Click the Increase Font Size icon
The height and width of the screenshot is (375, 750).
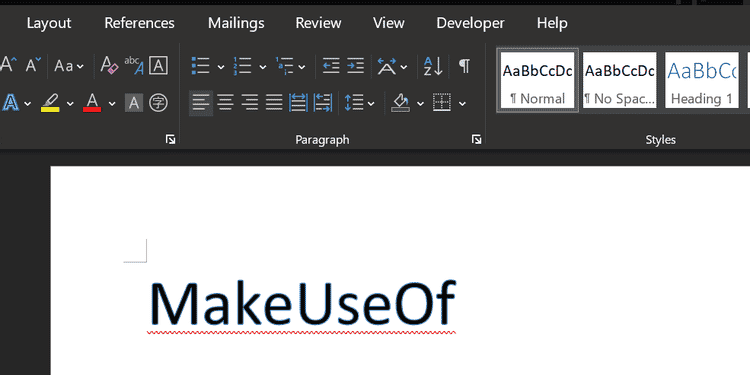click(x=9, y=65)
